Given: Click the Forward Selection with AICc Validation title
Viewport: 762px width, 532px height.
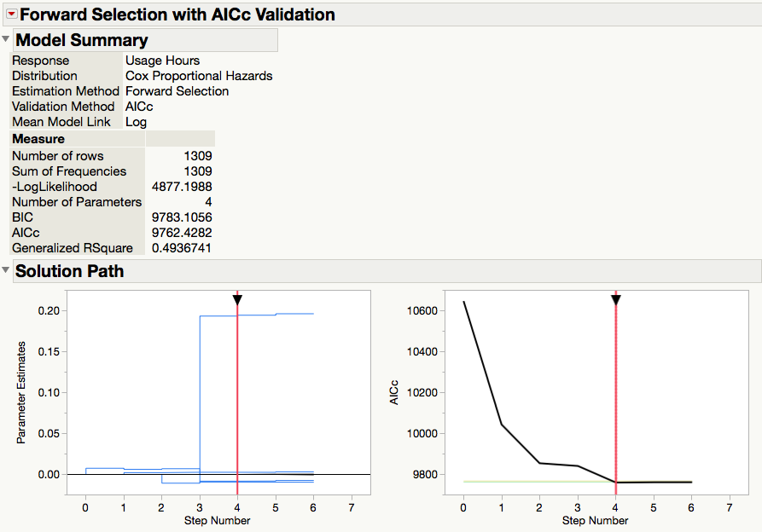Looking at the screenshot, I should [177, 14].
